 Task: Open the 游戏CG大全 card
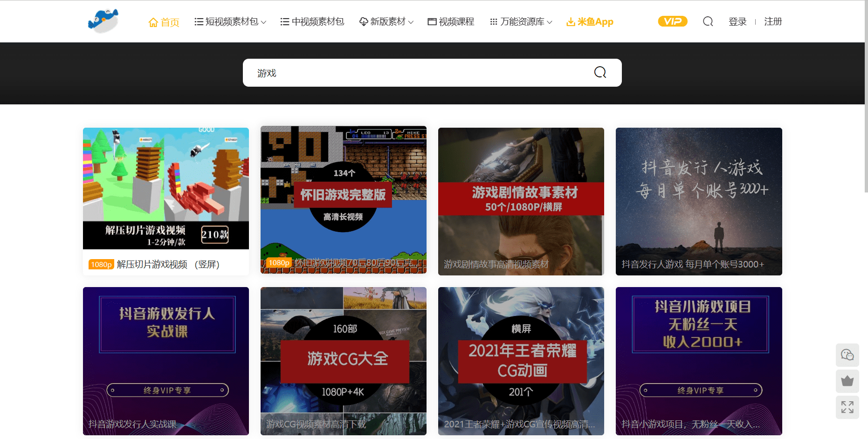tap(344, 361)
